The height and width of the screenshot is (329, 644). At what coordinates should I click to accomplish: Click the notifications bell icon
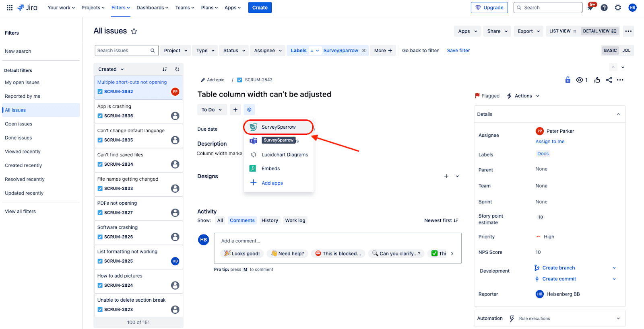(590, 8)
